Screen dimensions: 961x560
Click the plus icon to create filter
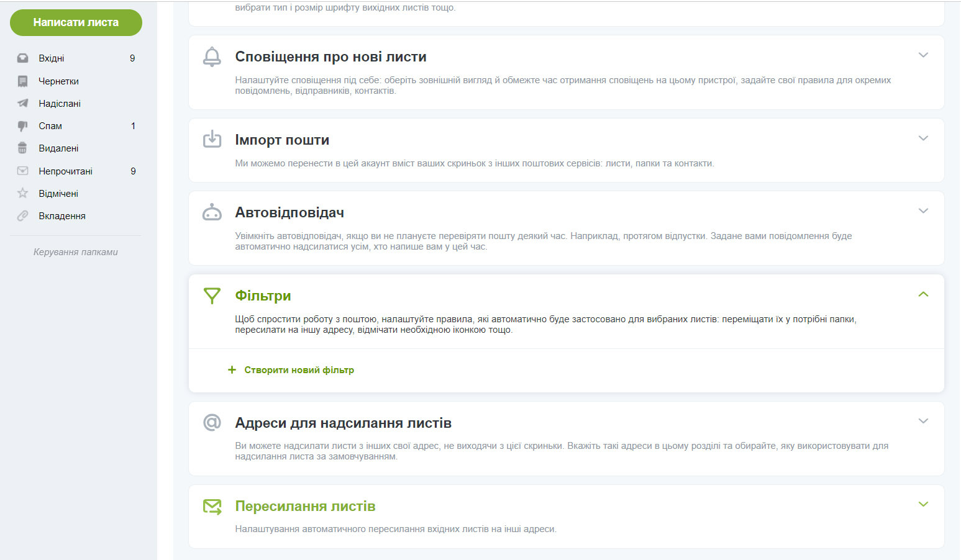232,370
